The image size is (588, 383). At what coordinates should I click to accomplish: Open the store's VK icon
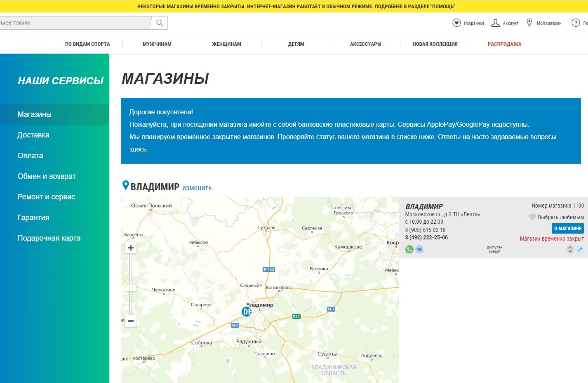click(419, 249)
